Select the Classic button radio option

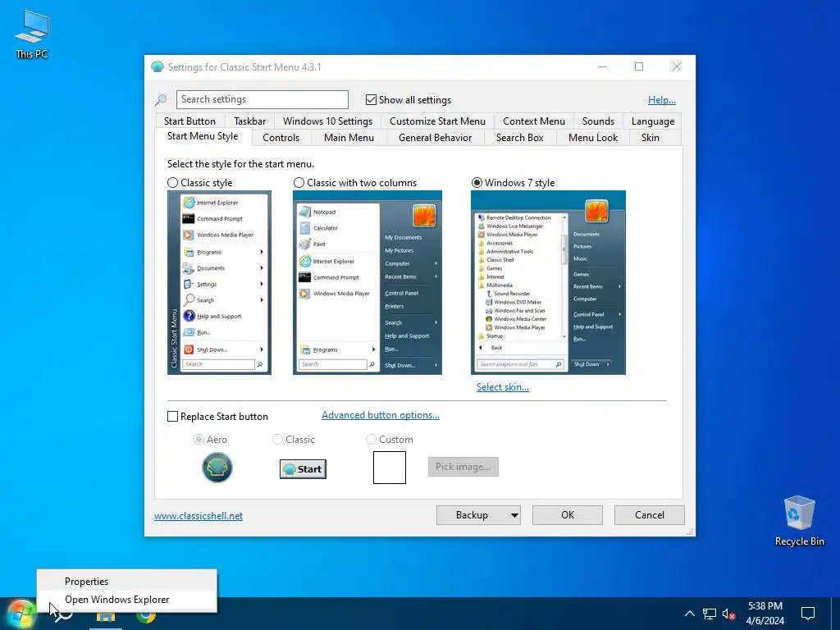click(277, 440)
